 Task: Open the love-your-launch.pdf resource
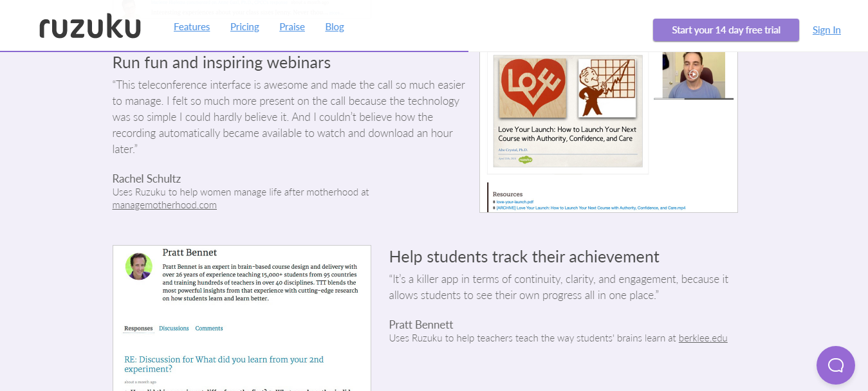tap(515, 201)
